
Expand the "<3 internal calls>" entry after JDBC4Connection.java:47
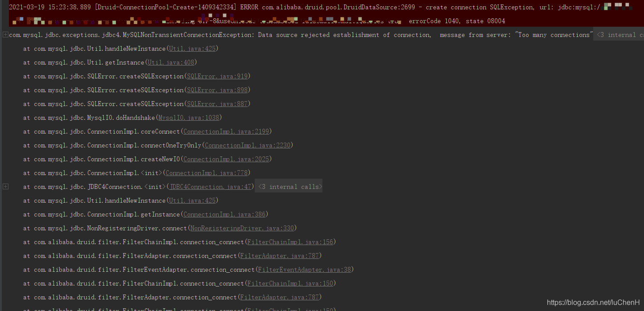pyautogui.click(x=288, y=186)
